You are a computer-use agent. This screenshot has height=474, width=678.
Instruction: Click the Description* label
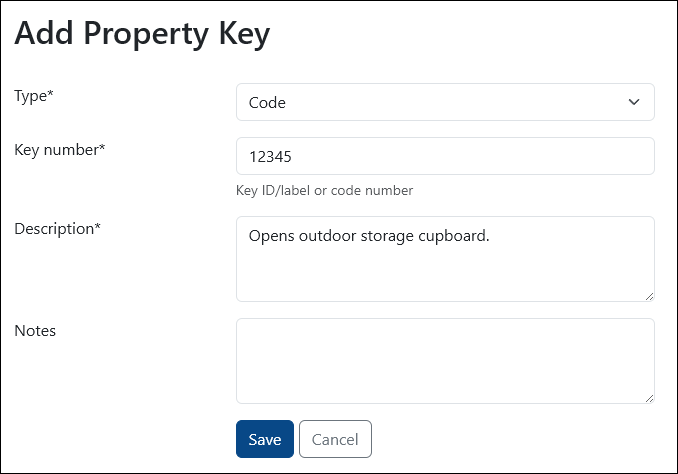tap(58, 229)
